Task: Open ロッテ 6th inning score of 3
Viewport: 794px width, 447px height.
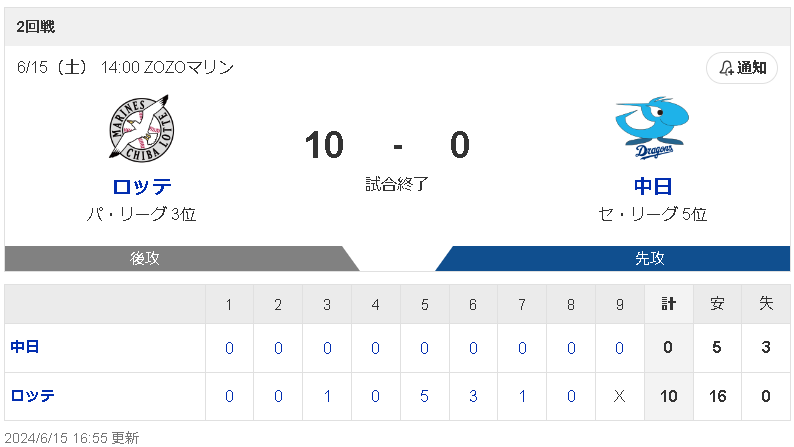Action: (472, 396)
